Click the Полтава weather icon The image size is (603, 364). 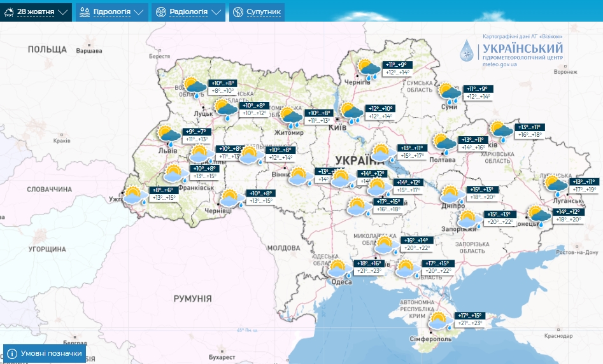point(444,144)
